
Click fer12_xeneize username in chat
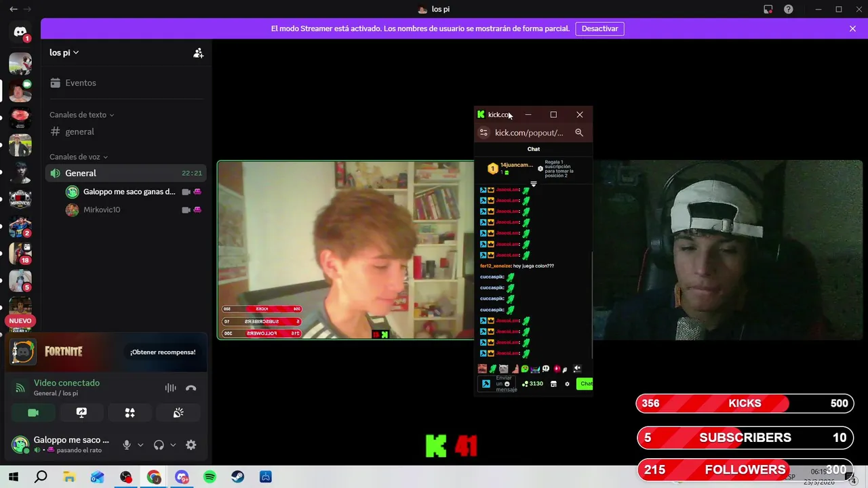[495, 266]
